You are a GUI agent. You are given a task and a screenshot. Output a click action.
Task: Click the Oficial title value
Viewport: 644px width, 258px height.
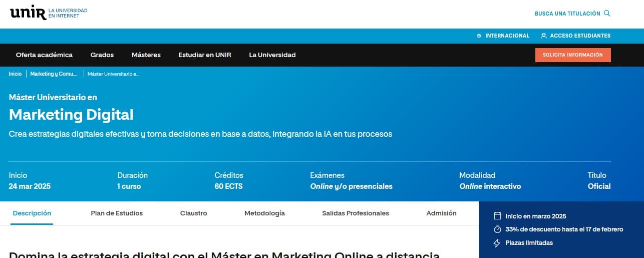(599, 186)
